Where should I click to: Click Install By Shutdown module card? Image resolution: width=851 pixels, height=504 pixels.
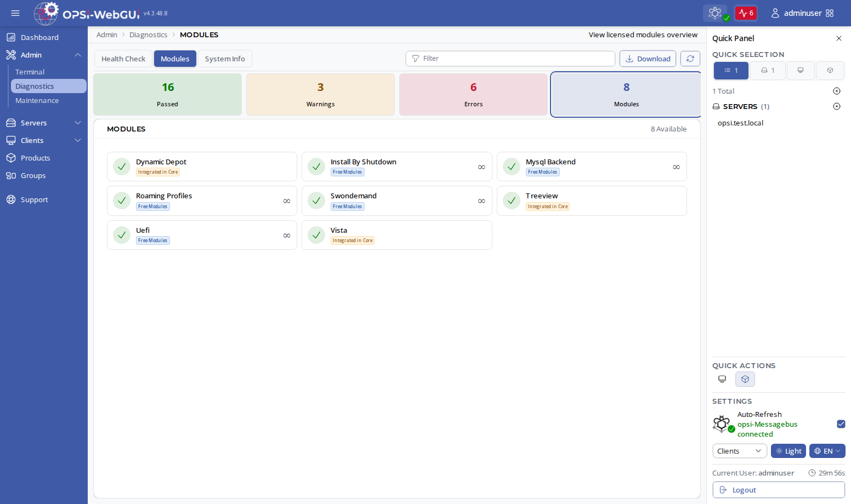coord(396,167)
